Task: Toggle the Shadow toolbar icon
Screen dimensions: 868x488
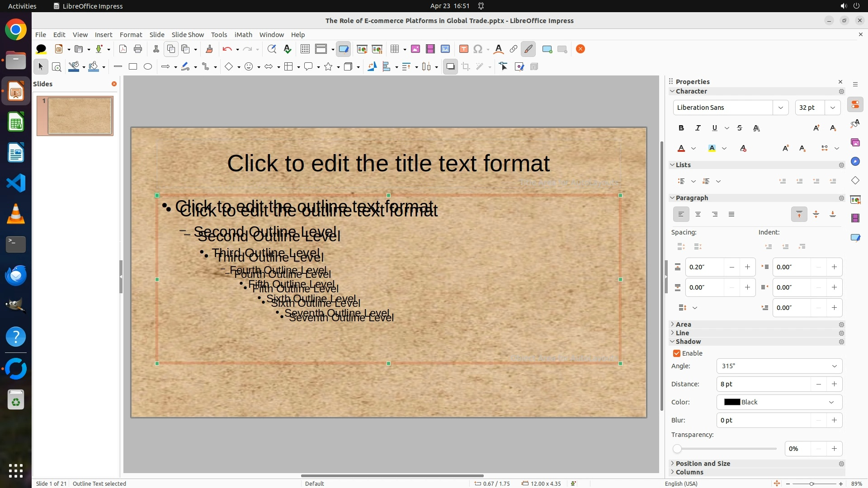Action: click(x=450, y=66)
